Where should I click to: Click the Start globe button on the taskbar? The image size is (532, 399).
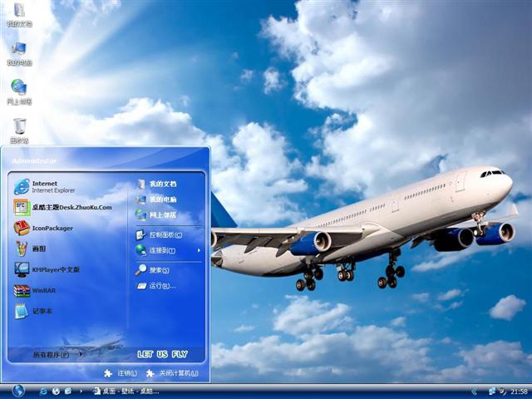[x=18, y=391]
